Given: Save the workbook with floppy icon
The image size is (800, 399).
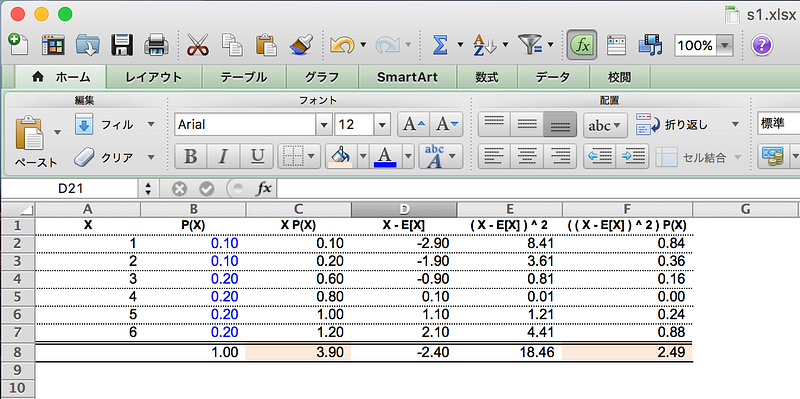Looking at the screenshot, I should pyautogui.click(x=122, y=45).
